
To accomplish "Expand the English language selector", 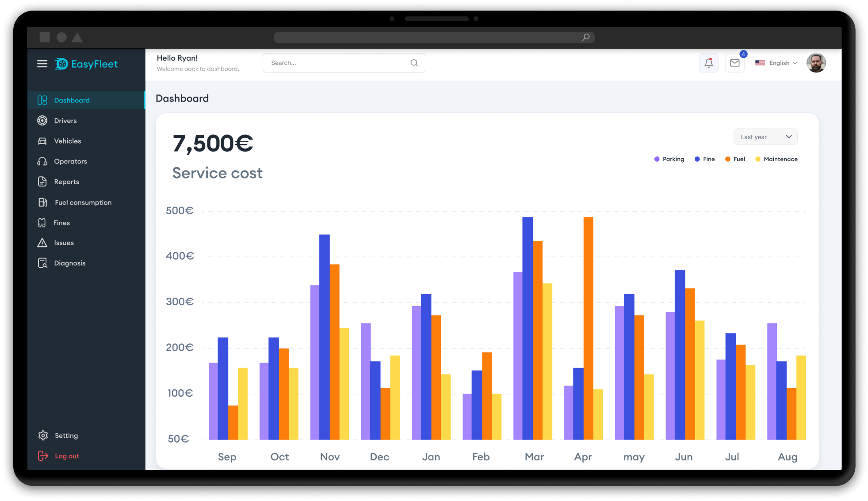I will 776,63.
